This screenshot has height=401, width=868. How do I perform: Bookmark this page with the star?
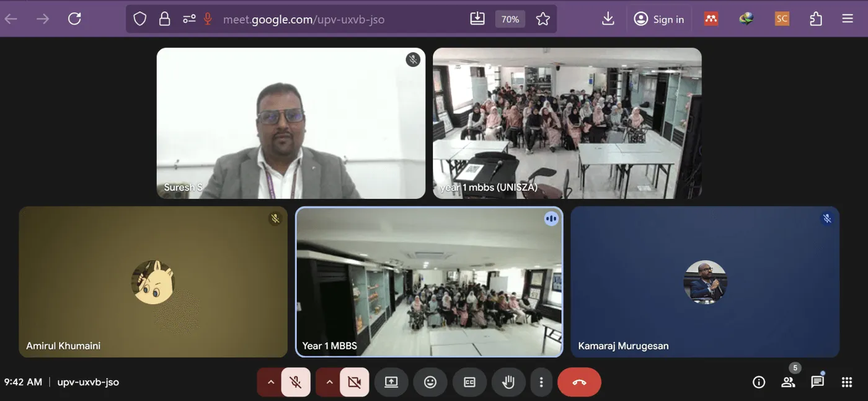[x=543, y=19]
